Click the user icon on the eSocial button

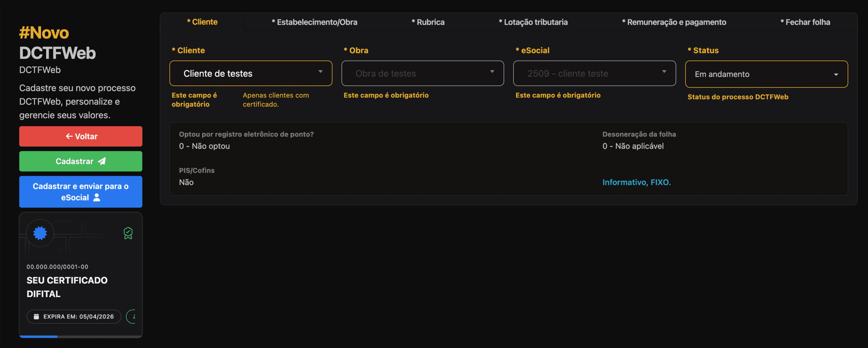[x=97, y=197]
